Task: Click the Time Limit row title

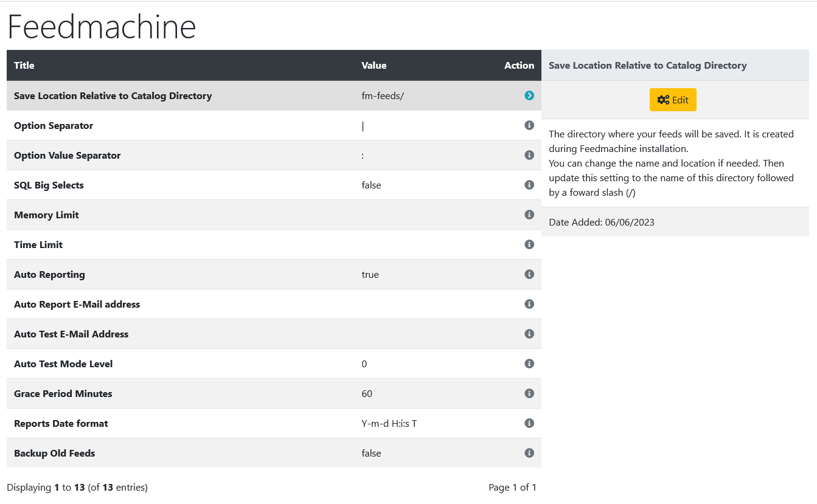Action: point(38,245)
